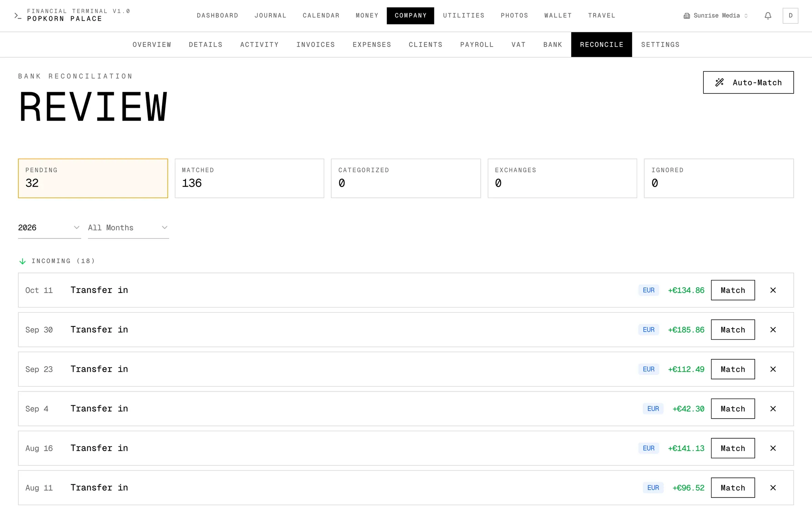Open the Wallet section
The image size is (812, 508).
tap(558, 16)
